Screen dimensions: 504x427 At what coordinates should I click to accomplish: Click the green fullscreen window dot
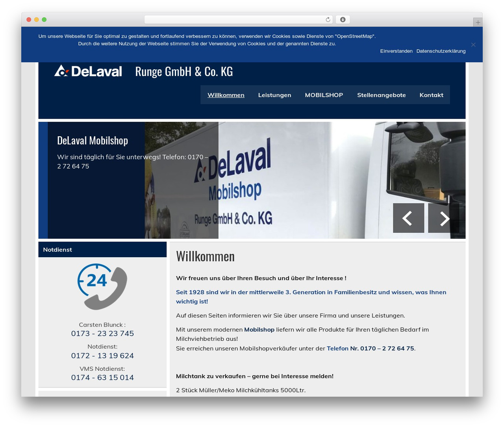click(x=44, y=20)
